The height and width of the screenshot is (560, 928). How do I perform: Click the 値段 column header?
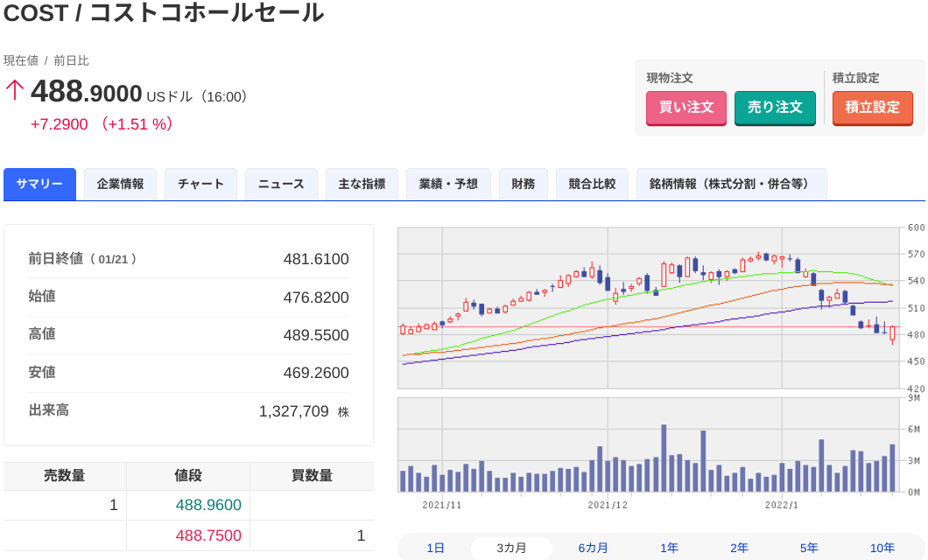(188, 475)
